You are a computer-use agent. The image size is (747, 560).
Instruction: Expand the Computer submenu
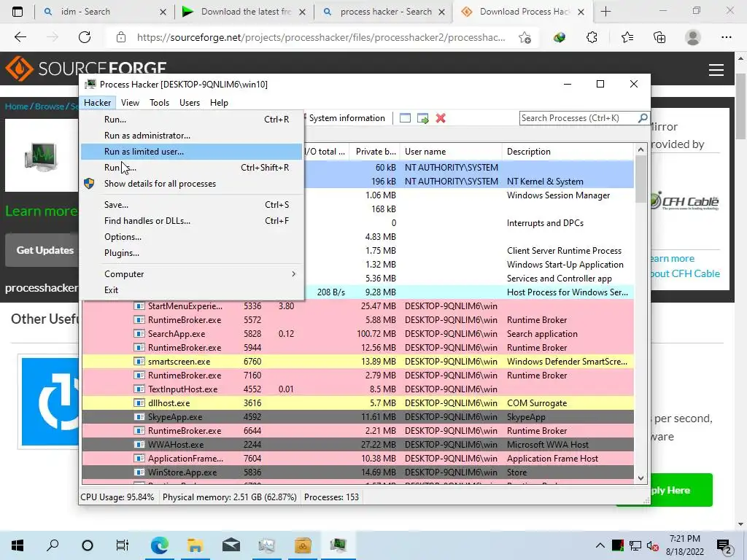coord(192,274)
